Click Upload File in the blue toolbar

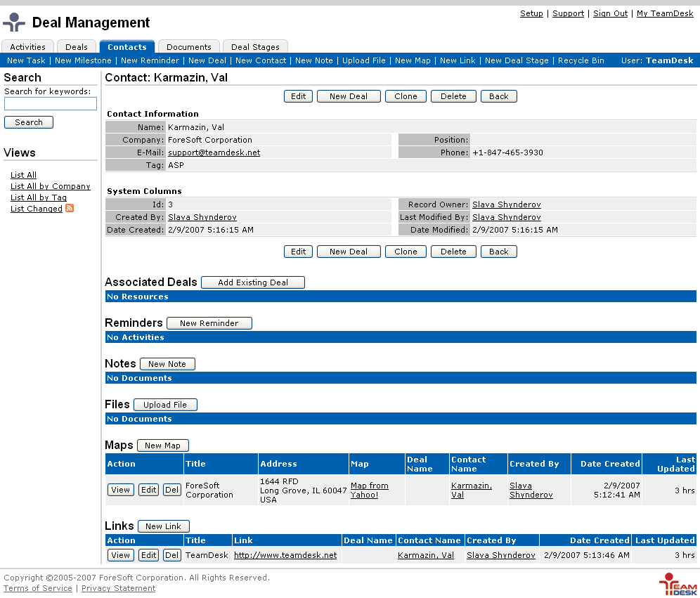coord(363,60)
